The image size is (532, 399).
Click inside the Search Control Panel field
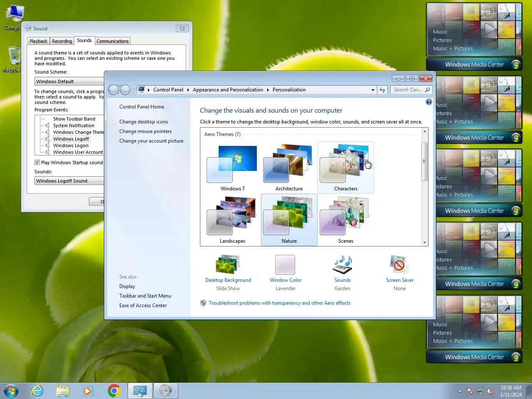point(408,90)
